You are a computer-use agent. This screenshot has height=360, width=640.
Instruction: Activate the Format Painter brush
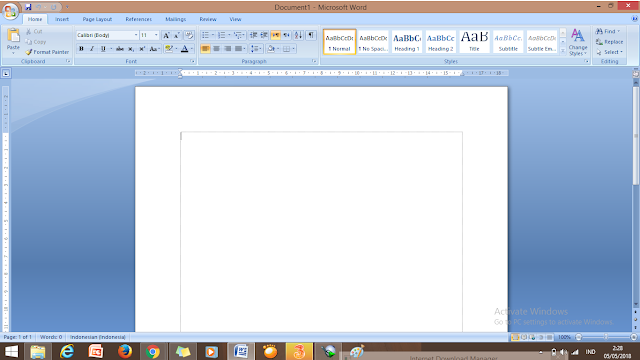tap(47, 52)
